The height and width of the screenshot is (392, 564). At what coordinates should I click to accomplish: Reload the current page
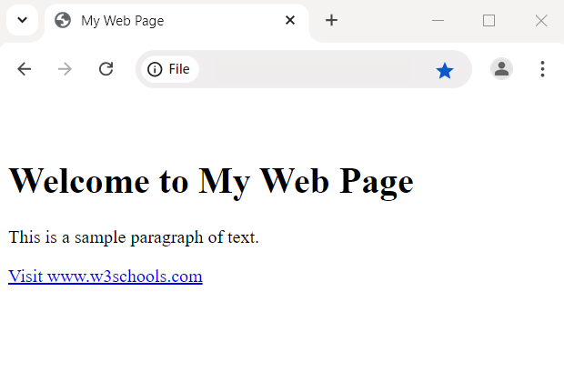106,69
